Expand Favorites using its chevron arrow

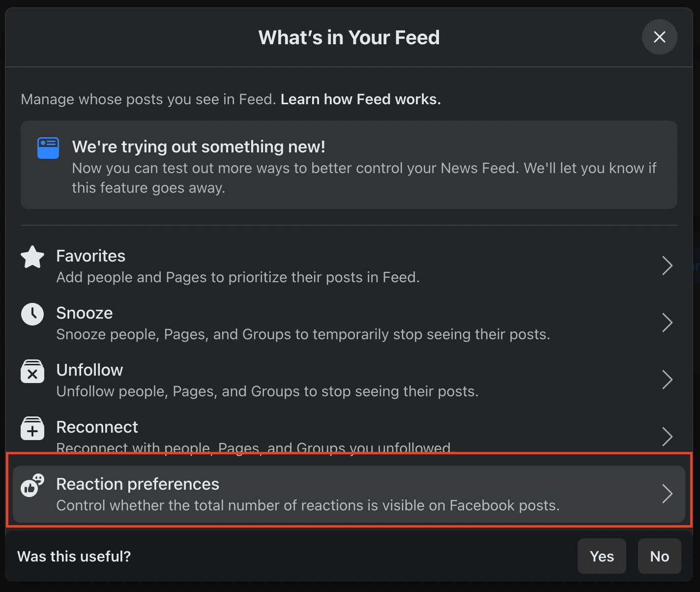(x=667, y=266)
